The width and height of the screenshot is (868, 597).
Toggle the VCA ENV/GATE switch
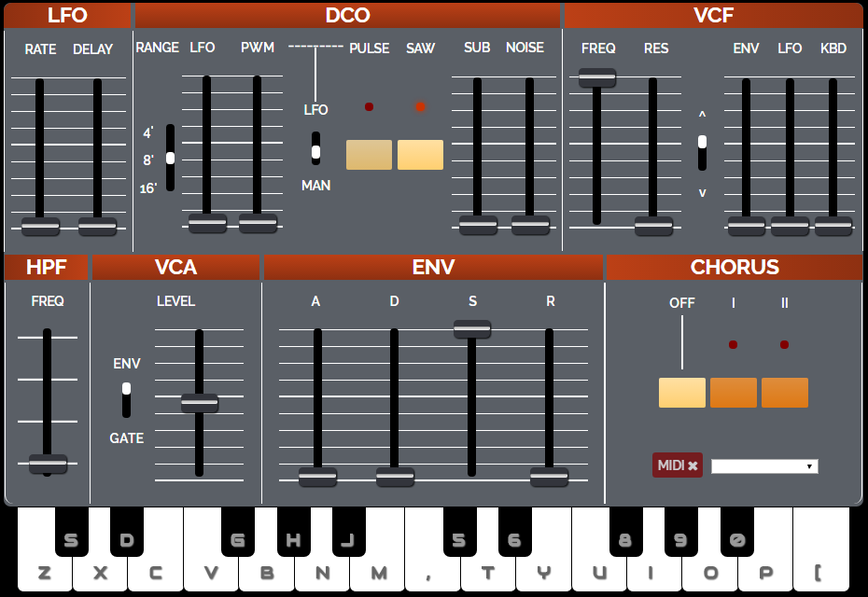(126, 399)
